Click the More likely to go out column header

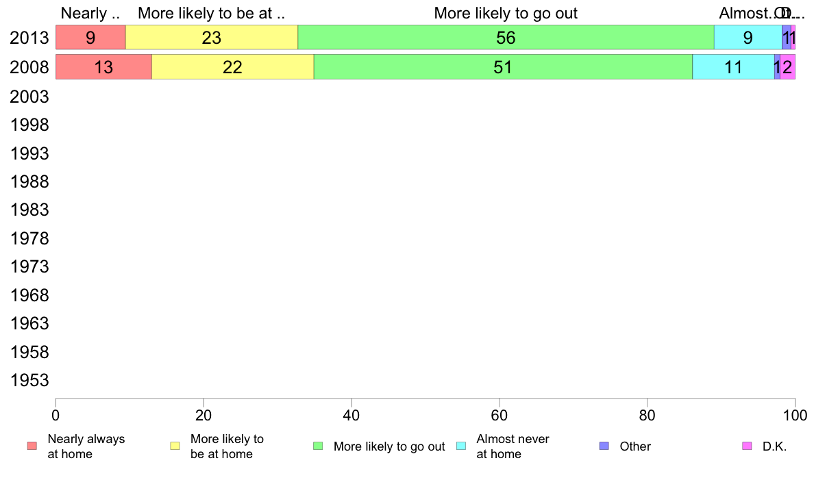[x=506, y=13]
